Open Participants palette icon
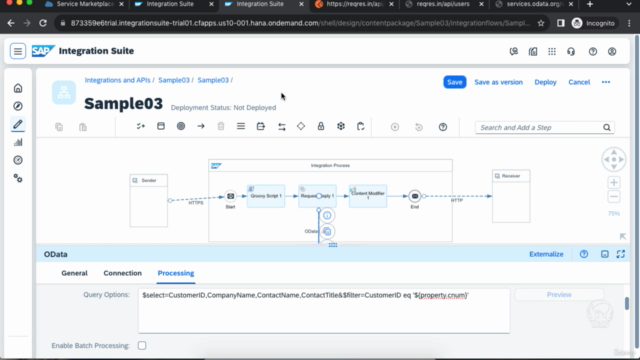This screenshot has height=360, width=640. point(141,127)
